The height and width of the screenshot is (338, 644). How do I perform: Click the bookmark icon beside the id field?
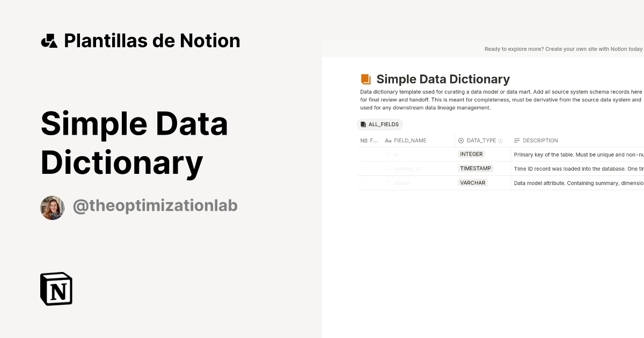click(x=389, y=154)
